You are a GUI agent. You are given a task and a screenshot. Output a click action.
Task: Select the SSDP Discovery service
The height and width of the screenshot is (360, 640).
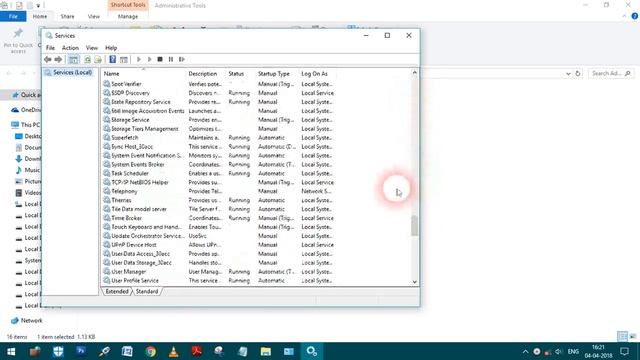point(218,93)
